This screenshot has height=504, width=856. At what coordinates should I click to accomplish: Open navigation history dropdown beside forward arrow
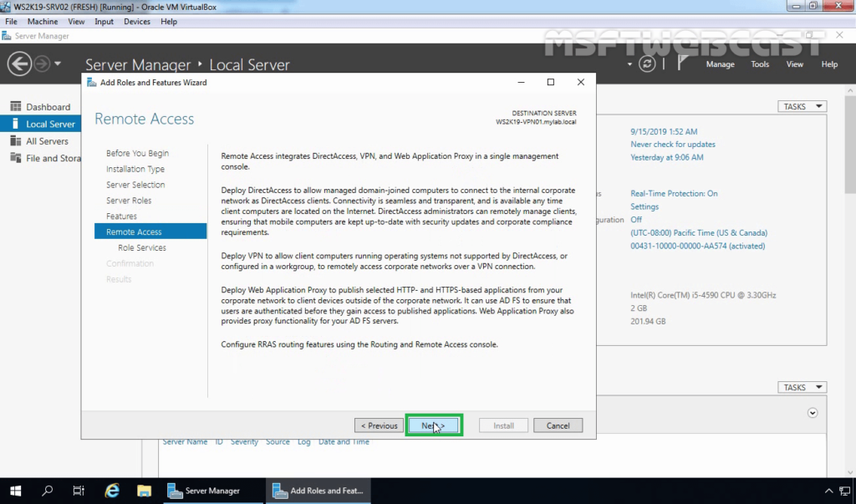58,64
